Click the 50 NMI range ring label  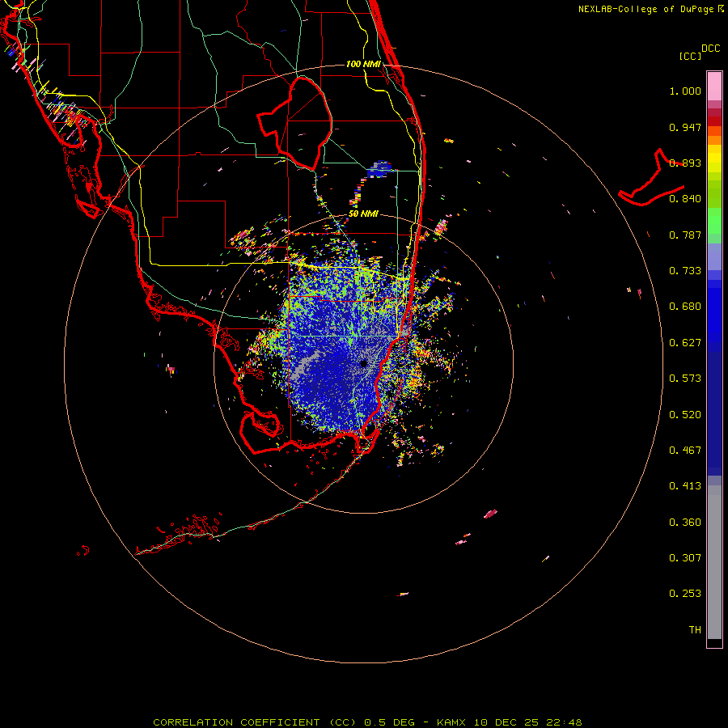(x=363, y=214)
